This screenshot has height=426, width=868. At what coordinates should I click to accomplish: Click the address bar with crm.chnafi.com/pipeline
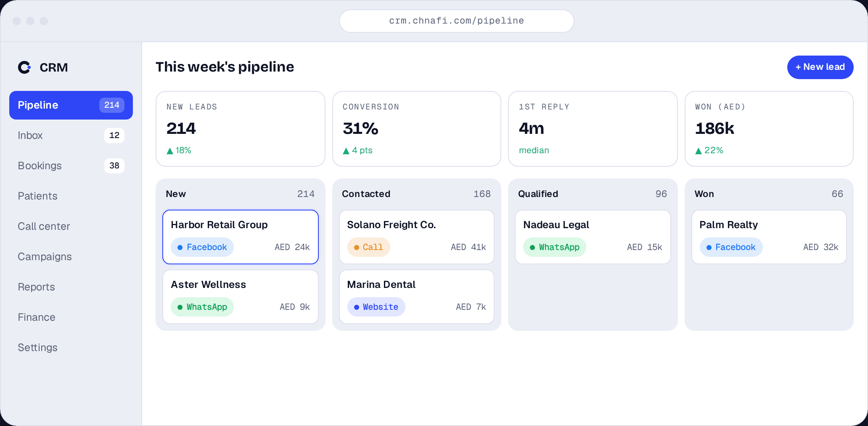pyautogui.click(x=457, y=21)
